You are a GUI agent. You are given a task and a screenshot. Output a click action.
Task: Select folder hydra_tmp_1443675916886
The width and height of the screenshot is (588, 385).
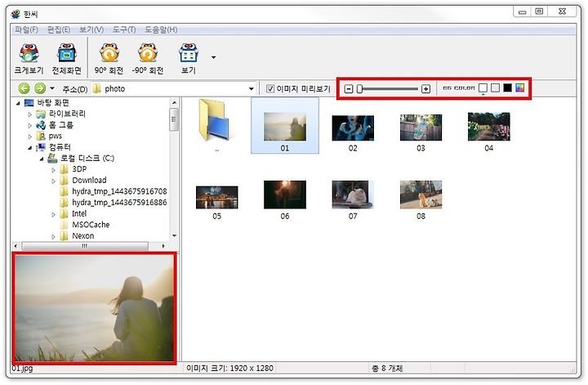[x=119, y=202]
